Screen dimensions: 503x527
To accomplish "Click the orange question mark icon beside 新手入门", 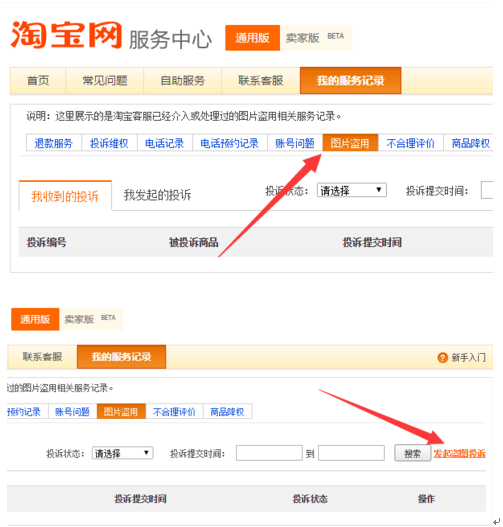I will 442,358.
